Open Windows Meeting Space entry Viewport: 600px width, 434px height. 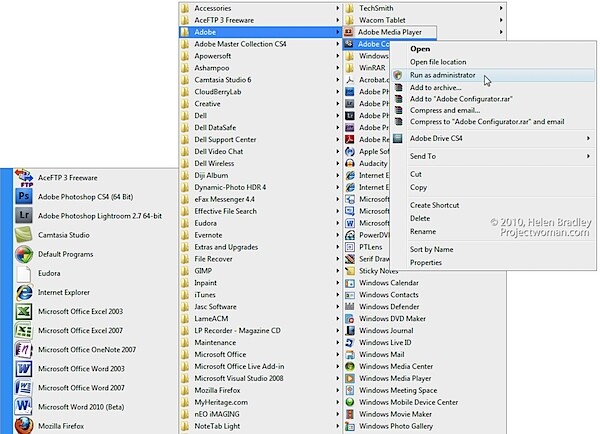pyautogui.click(x=425, y=390)
